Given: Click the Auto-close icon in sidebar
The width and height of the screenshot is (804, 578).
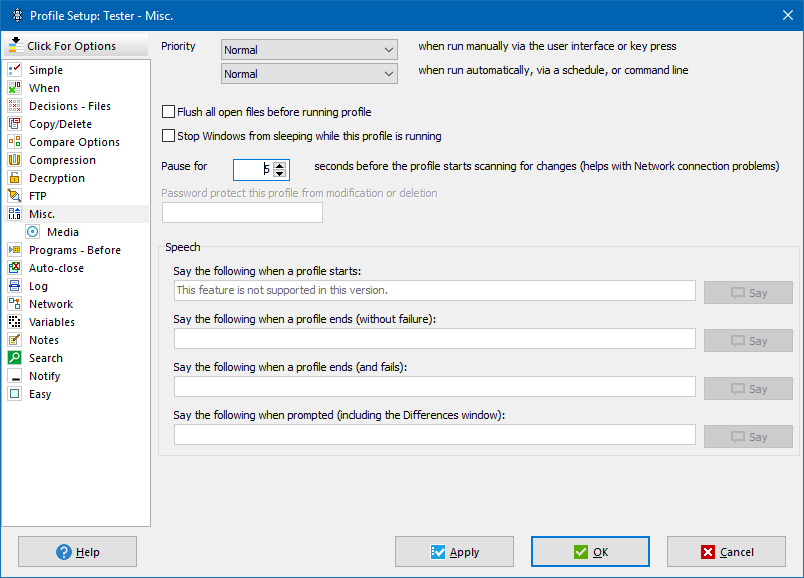Looking at the screenshot, I should (x=14, y=268).
